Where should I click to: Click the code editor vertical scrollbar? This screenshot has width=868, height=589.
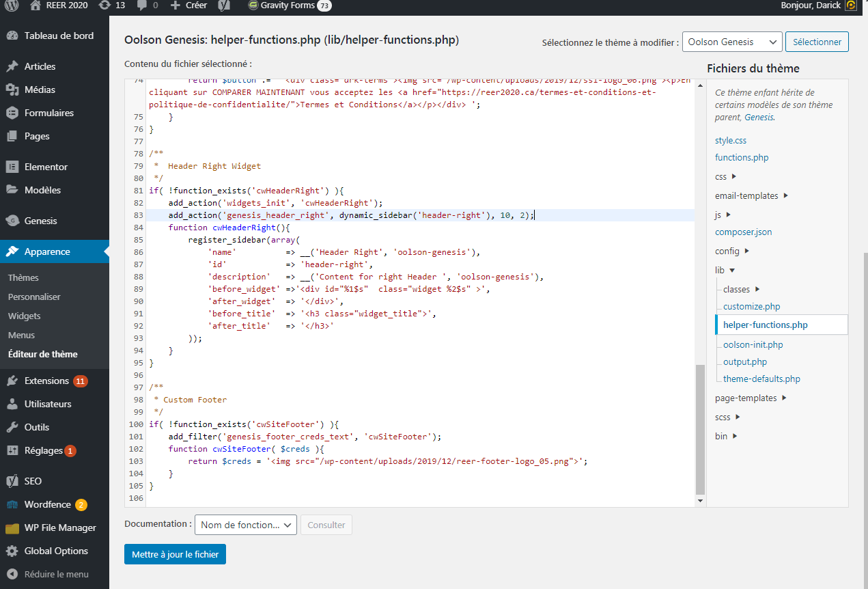699,429
